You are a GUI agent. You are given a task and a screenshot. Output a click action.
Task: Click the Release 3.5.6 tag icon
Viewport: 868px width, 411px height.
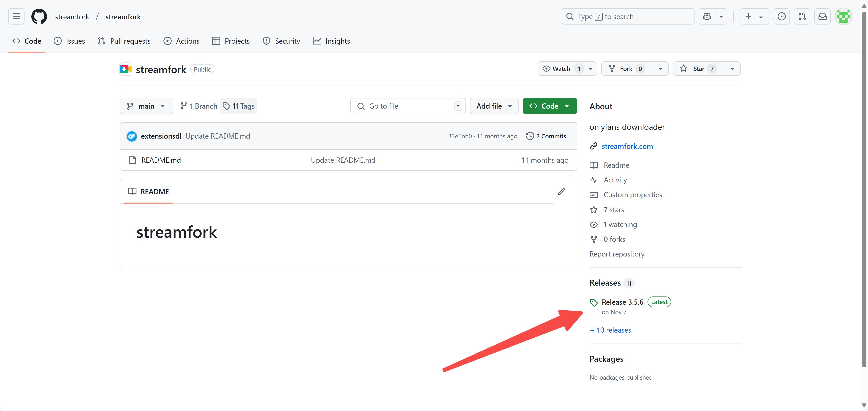tap(594, 302)
